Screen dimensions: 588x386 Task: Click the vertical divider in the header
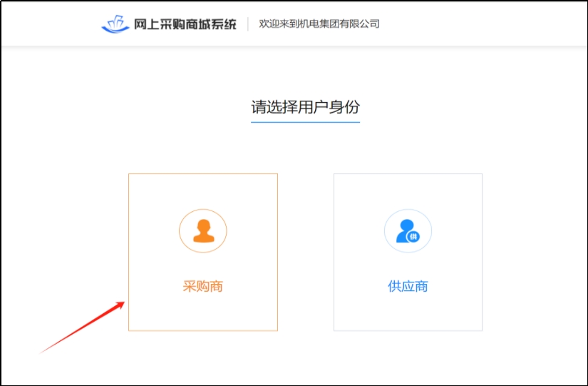coord(248,24)
